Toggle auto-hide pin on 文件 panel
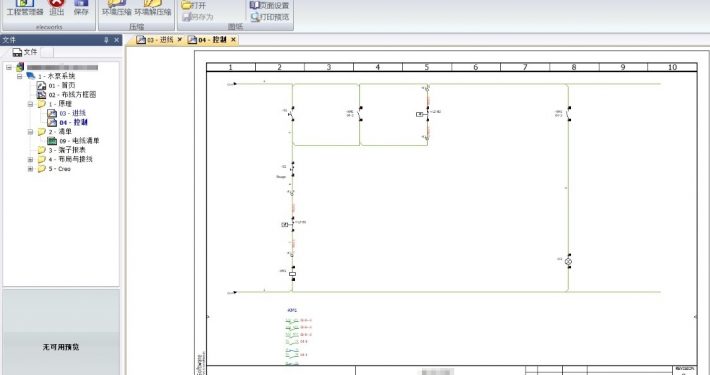The image size is (710, 375). click(x=106, y=40)
